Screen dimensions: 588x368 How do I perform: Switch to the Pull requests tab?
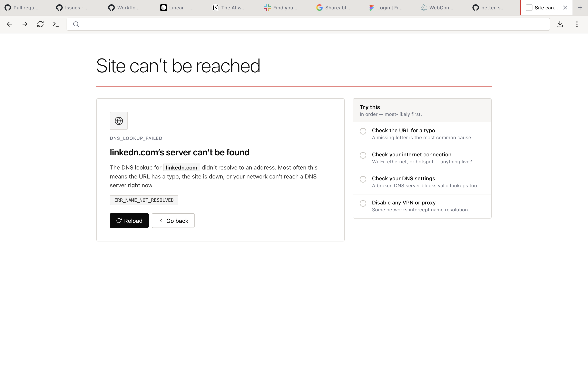(x=26, y=8)
